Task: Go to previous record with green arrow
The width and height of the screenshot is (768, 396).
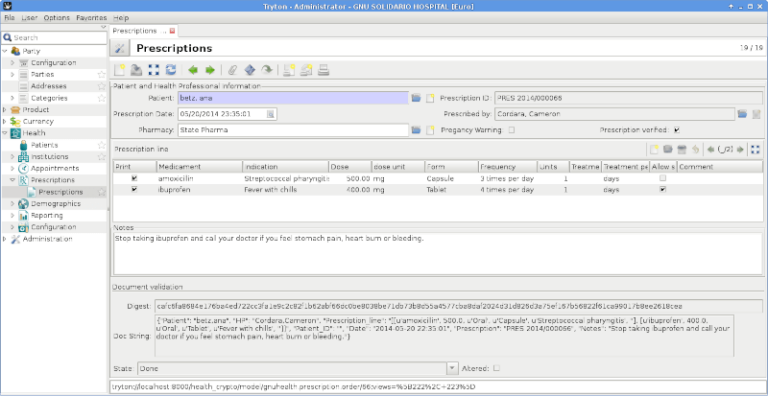Action: pyautogui.click(x=193, y=70)
